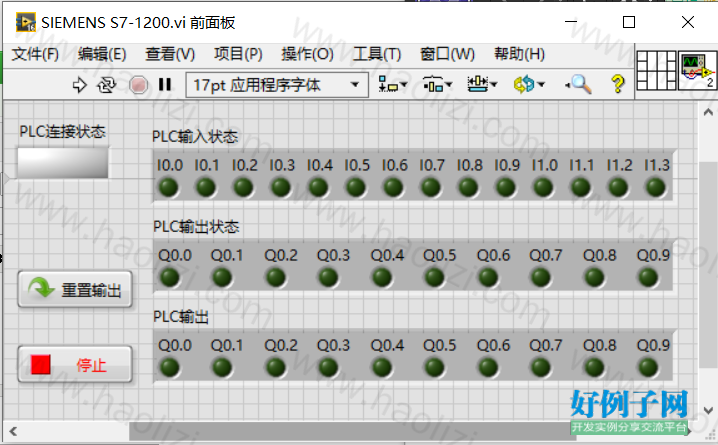Screen dimensions: 718x445
Task: Click the I0.7 input LED
Action: point(431,187)
